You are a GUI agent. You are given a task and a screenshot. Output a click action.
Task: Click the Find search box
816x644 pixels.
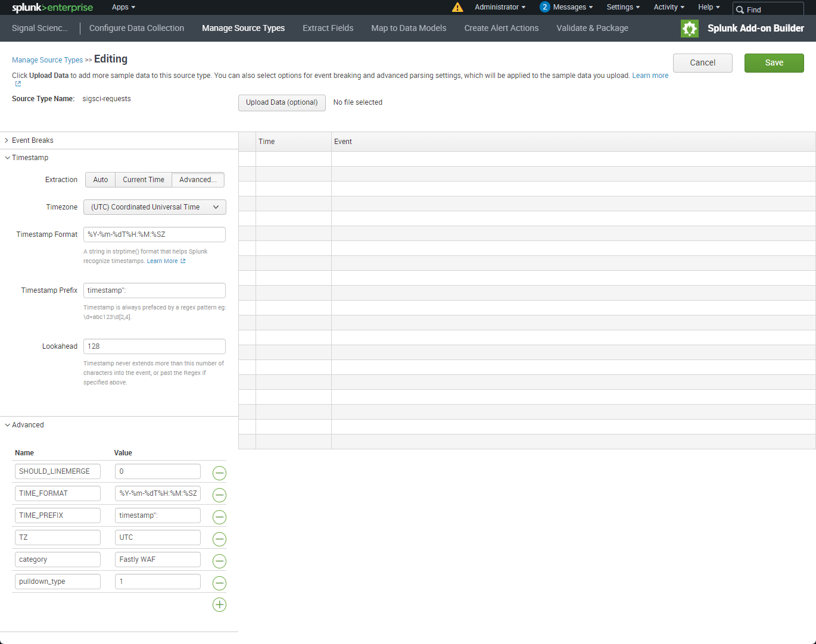(x=768, y=10)
